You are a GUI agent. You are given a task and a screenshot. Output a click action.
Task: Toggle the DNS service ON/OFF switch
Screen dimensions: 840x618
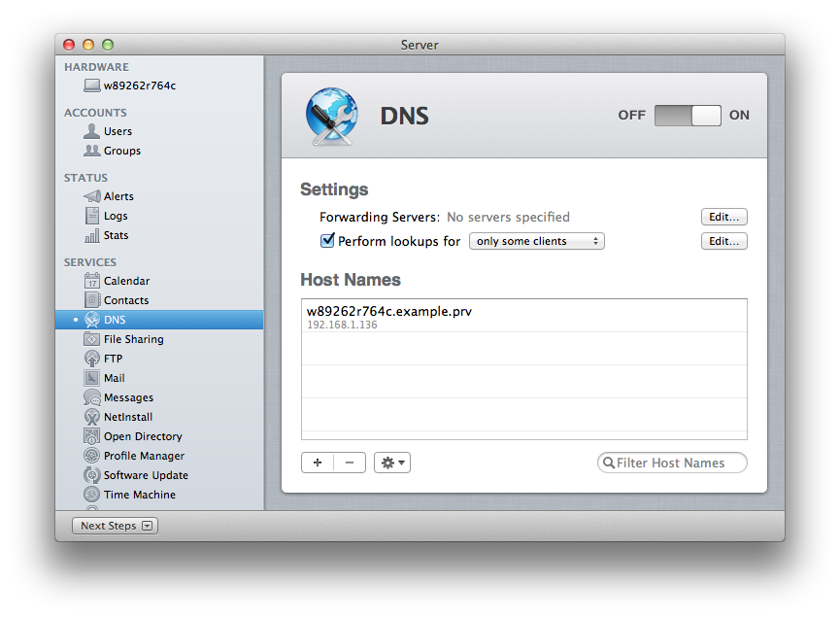pyautogui.click(x=688, y=116)
